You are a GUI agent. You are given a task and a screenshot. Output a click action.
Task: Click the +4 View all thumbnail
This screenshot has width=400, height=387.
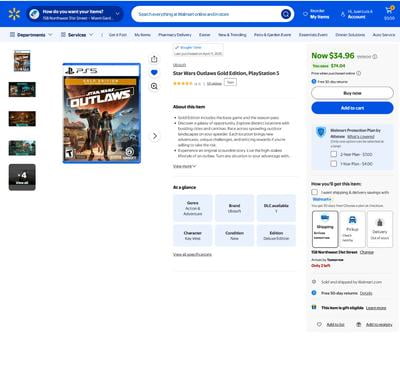pos(22,177)
